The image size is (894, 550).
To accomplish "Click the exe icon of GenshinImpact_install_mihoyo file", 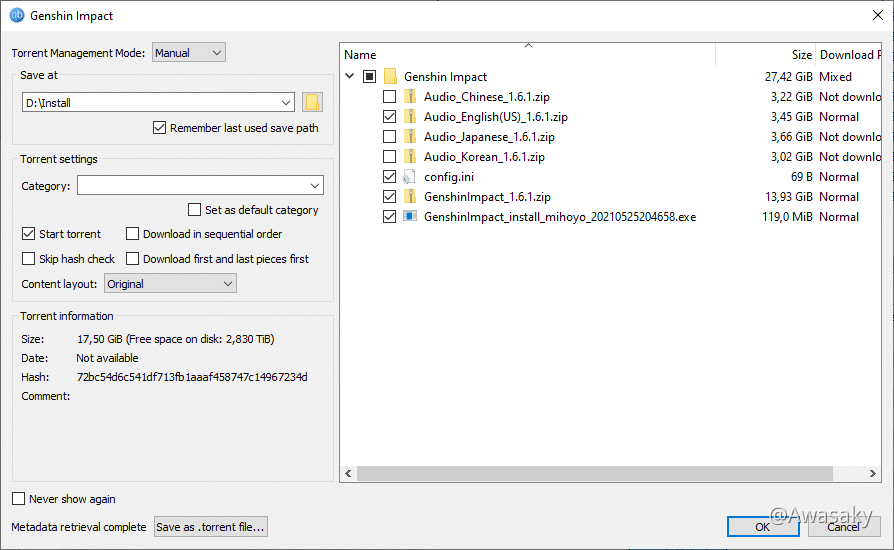I will [x=410, y=216].
